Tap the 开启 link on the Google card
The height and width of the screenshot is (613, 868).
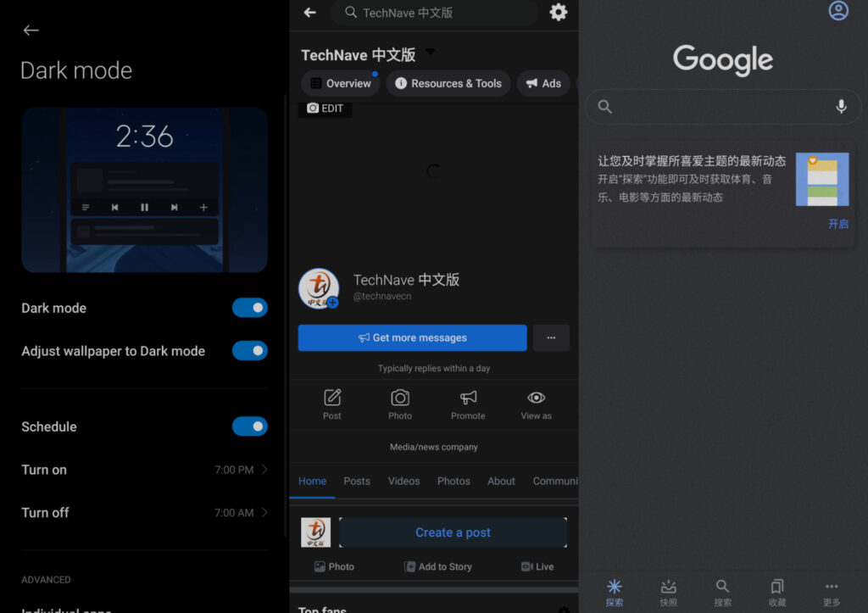click(837, 224)
